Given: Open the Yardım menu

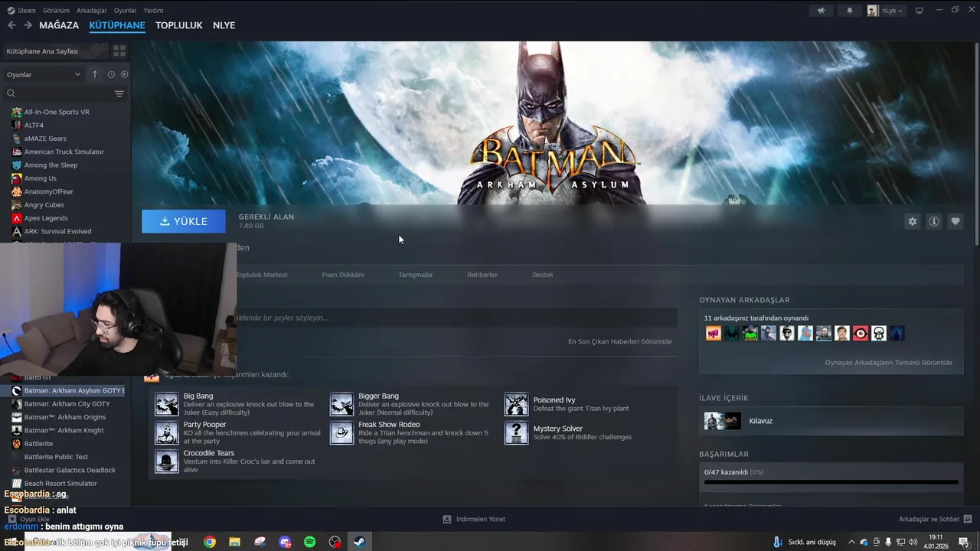Looking at the screenshot, I should point(153,11).
